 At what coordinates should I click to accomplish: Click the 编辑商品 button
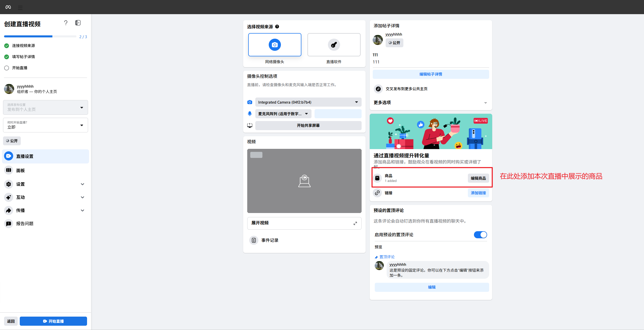click(x=478, y=178)
